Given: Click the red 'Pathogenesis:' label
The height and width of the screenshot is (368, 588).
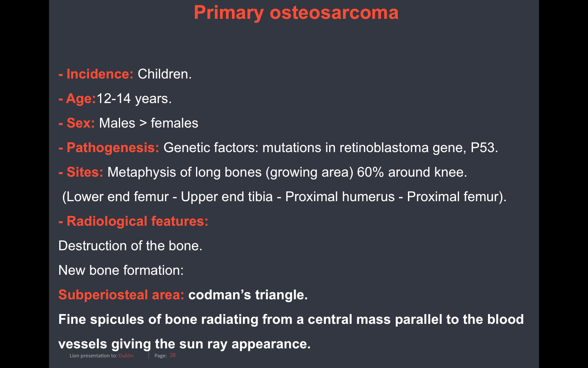Looking at the screenshot, I should (x=112, y=148).
